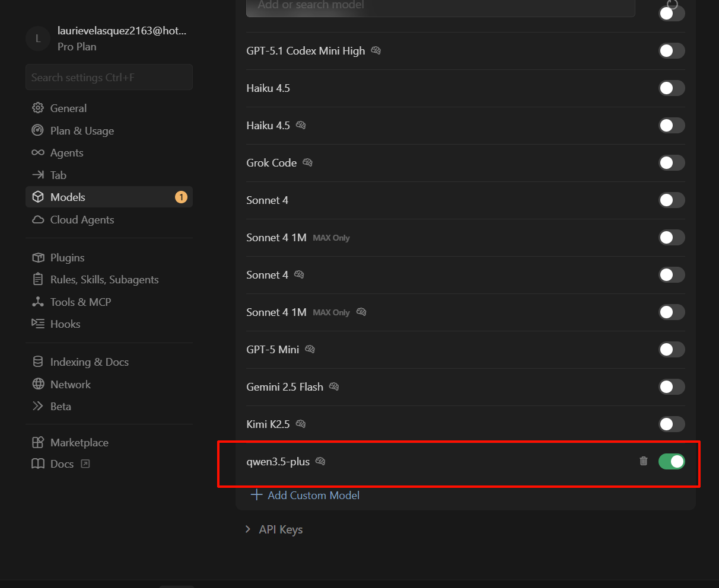The height and width of the screenshot is (588, 719).
Task: Click the Grok Code model name
Action: (272, 162)
